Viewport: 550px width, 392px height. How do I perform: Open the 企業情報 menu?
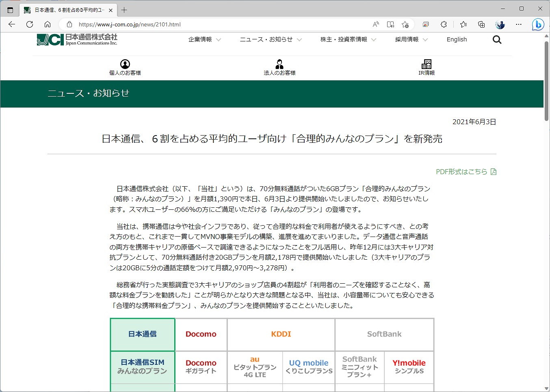tap(200, 39)
